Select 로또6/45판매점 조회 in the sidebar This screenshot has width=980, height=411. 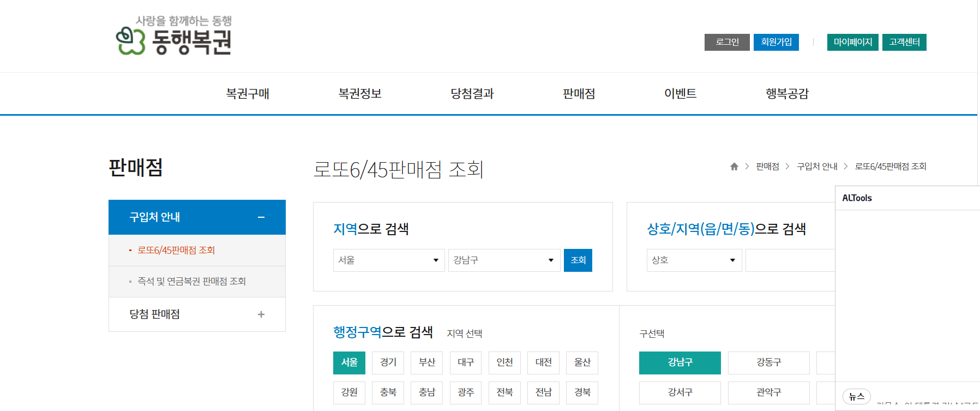coord(176,250)
